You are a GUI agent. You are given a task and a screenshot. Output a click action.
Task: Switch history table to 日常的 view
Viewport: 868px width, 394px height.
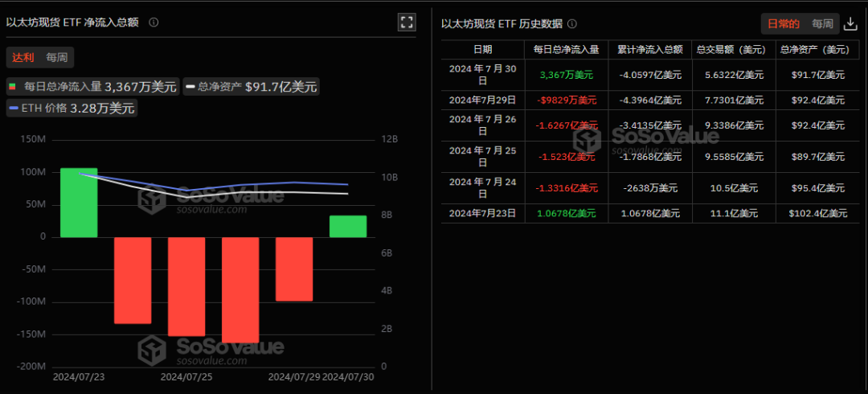(x=784, y=24)
